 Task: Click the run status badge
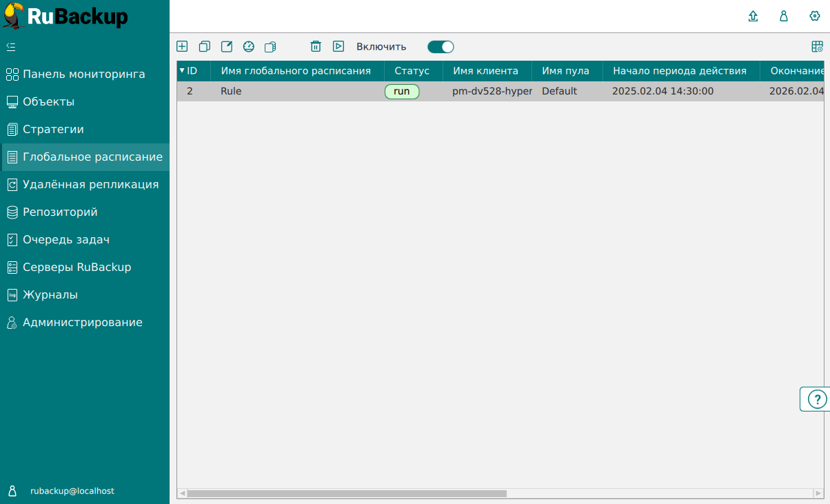pyautogui.click(x=402, y=91)
